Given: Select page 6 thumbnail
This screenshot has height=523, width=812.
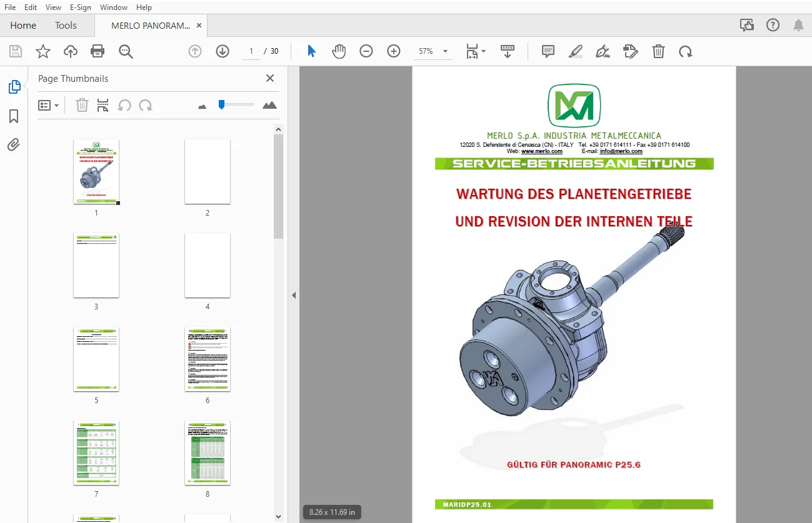Looking at the screenshot, I should [208, 359].
